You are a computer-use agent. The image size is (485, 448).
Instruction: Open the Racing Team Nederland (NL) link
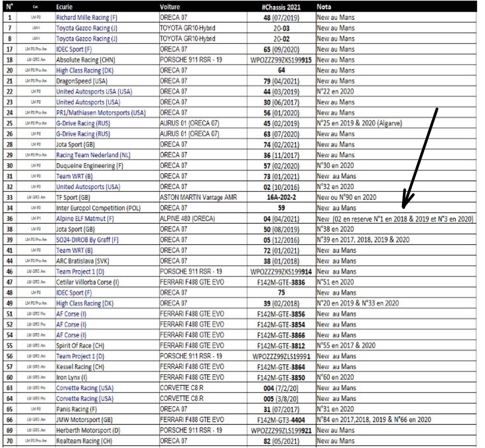[x=93, y=155]
